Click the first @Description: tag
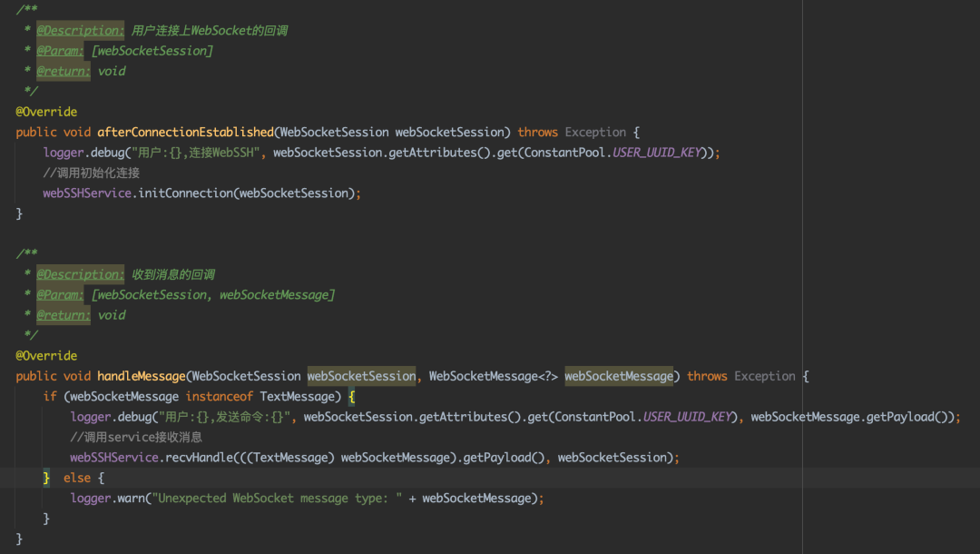Screen dimensions: 980x554 80,31
